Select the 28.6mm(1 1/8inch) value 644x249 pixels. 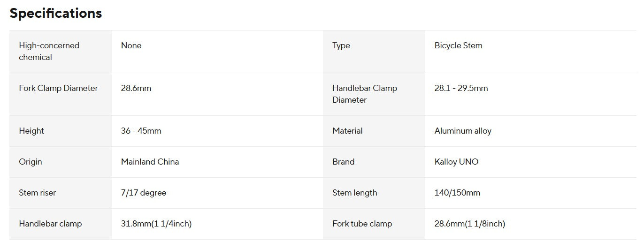[x=469, y=224]
